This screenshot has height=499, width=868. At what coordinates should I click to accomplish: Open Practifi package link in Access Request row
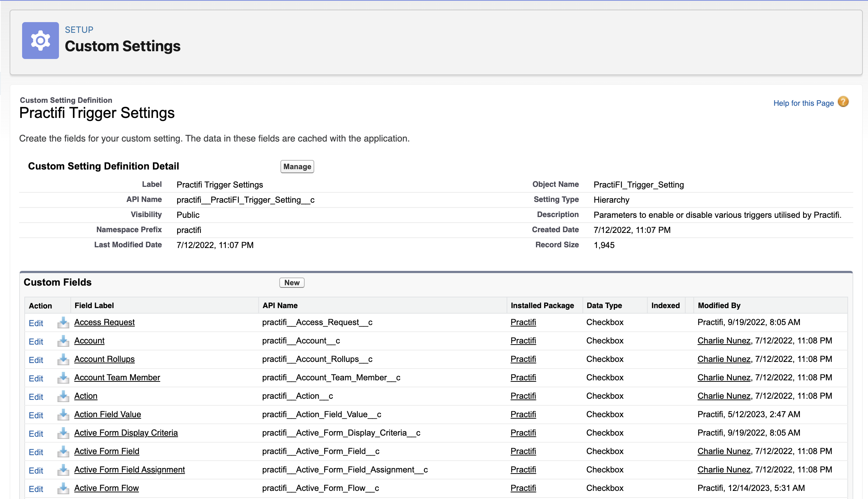point(523,322)
